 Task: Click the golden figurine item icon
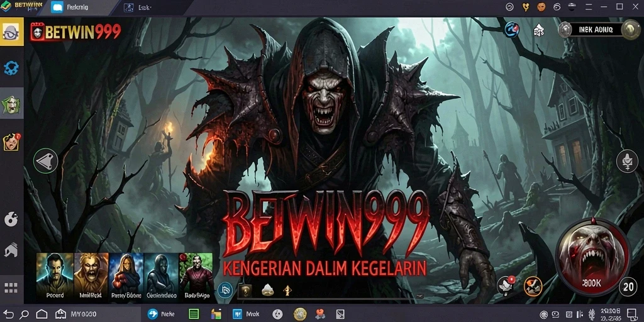[287, 291]
